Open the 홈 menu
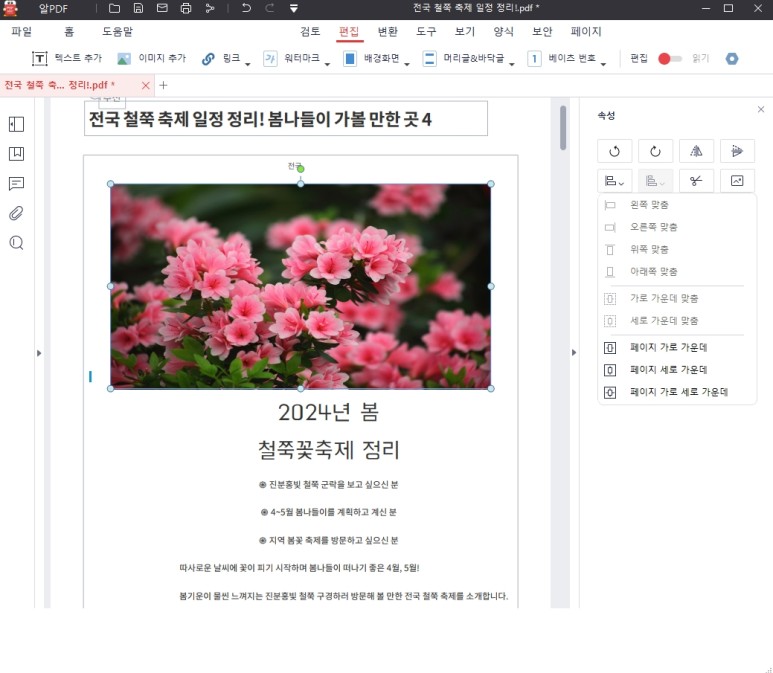 [69, 32]
